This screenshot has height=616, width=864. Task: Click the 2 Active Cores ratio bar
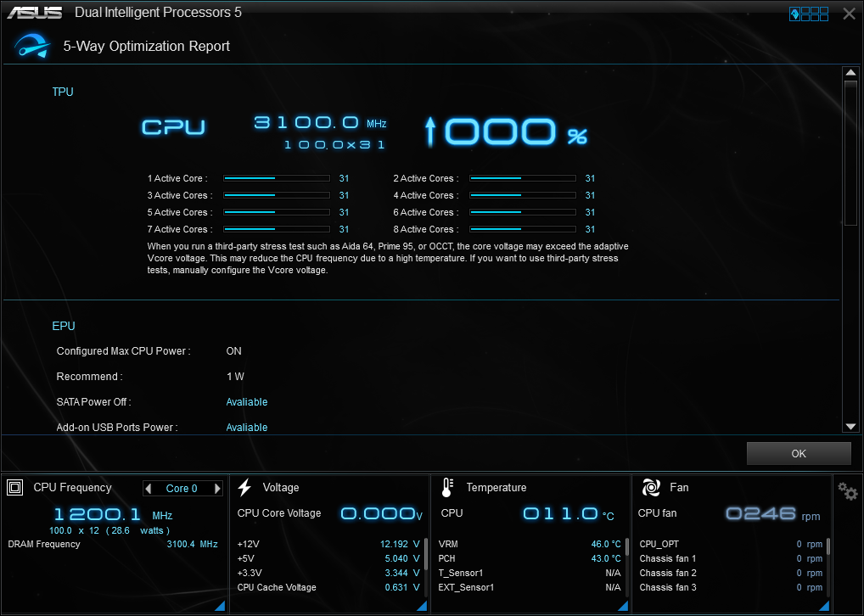pos(523,178)
